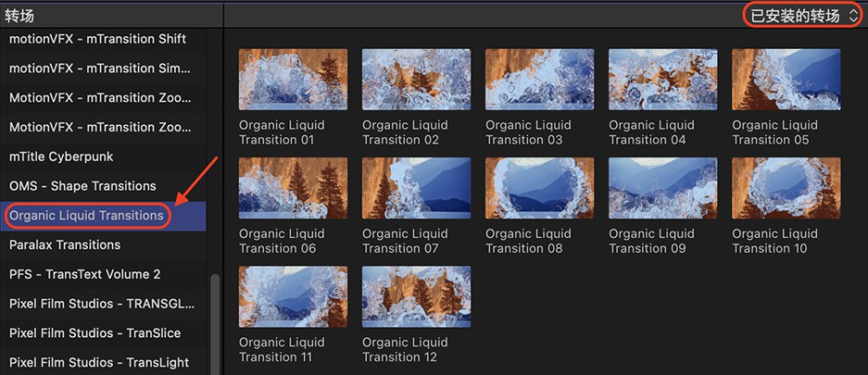Screen dimensions: 868x375
Task: Select PFS - TransText Volume 2
Action: click(103, 274)
